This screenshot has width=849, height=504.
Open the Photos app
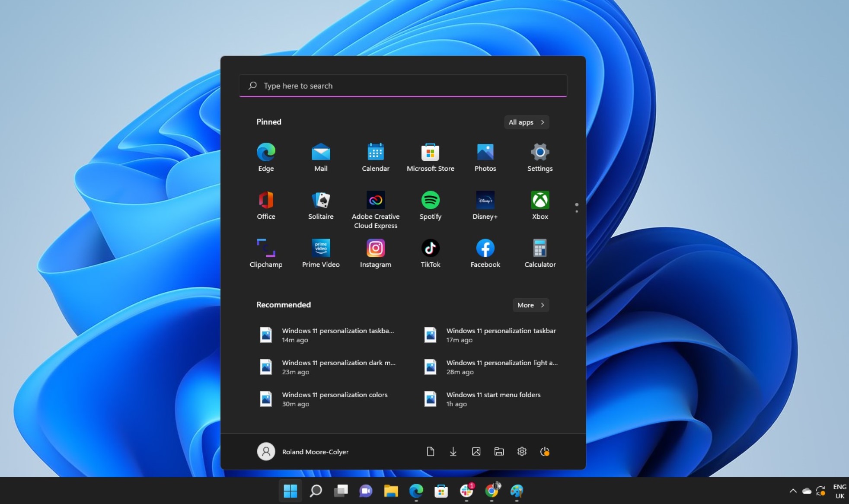(485, 152)
